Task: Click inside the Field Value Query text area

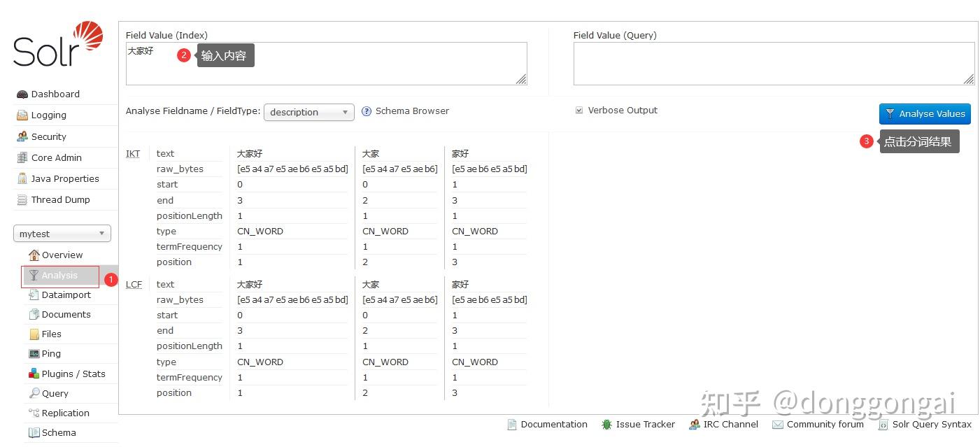Action: pyautogui.click(x=773, y=63)
